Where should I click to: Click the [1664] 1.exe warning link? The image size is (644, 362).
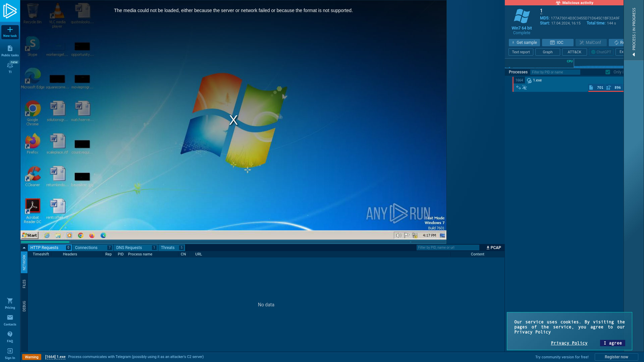pyautogui.click(x=55, y=357)
